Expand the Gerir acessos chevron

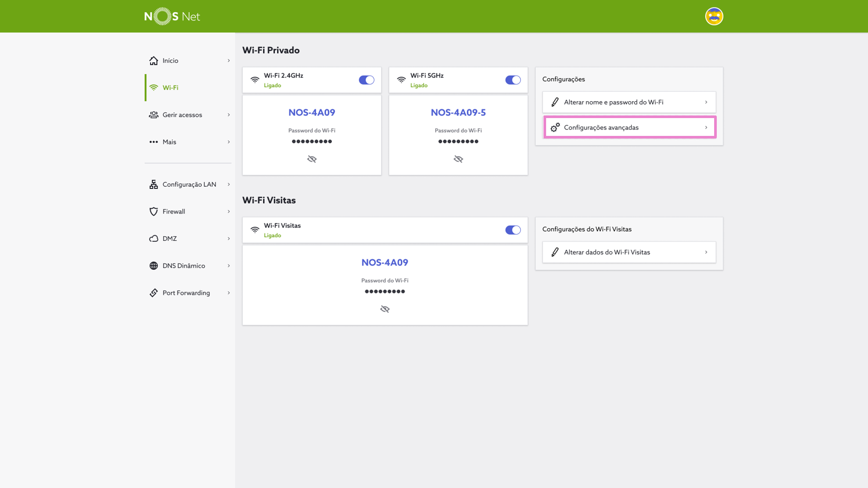(228, 115)
